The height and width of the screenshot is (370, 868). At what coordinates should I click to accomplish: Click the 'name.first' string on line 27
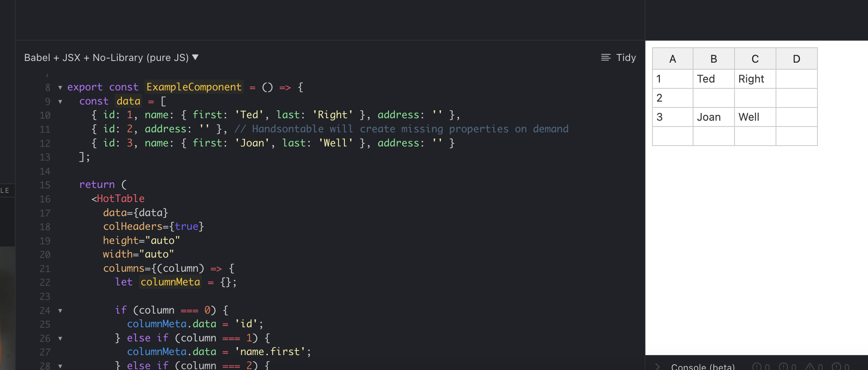point(270,352)
